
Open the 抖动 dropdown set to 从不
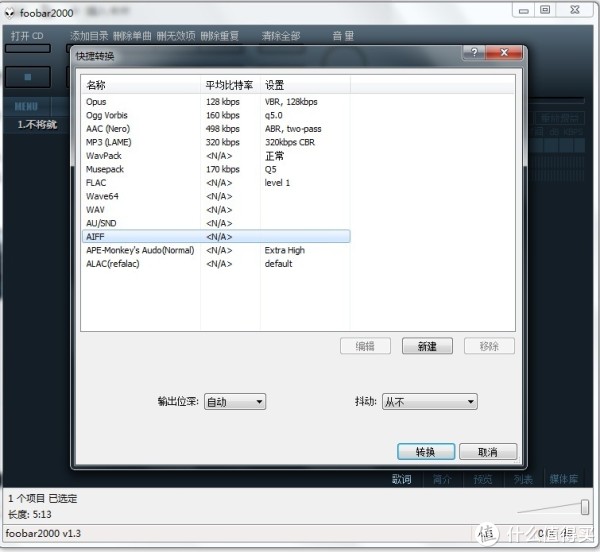[x=429, y=402]
